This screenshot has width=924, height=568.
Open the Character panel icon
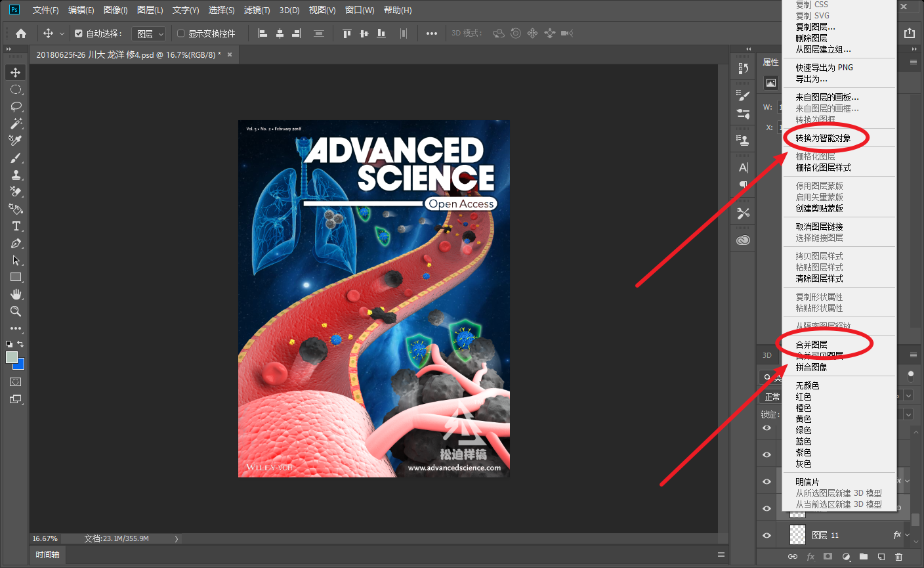point(743,167)
